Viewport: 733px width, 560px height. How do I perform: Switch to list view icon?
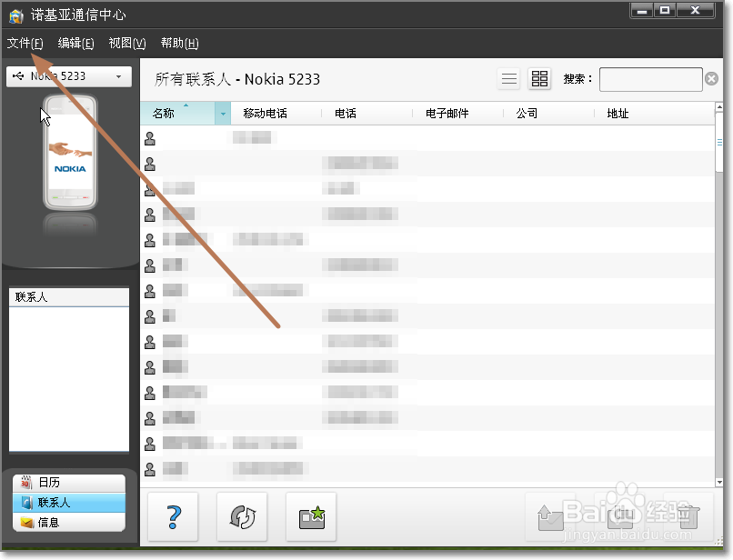509,78
